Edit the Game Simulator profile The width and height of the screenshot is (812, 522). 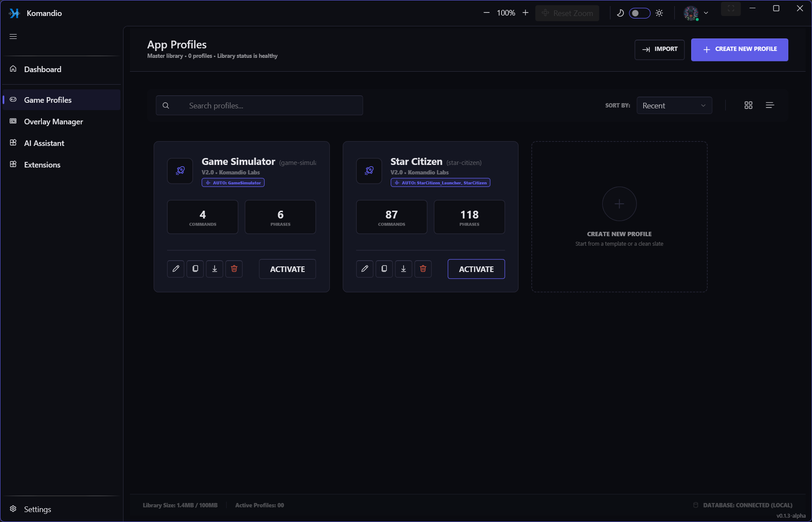click(176, 269)
